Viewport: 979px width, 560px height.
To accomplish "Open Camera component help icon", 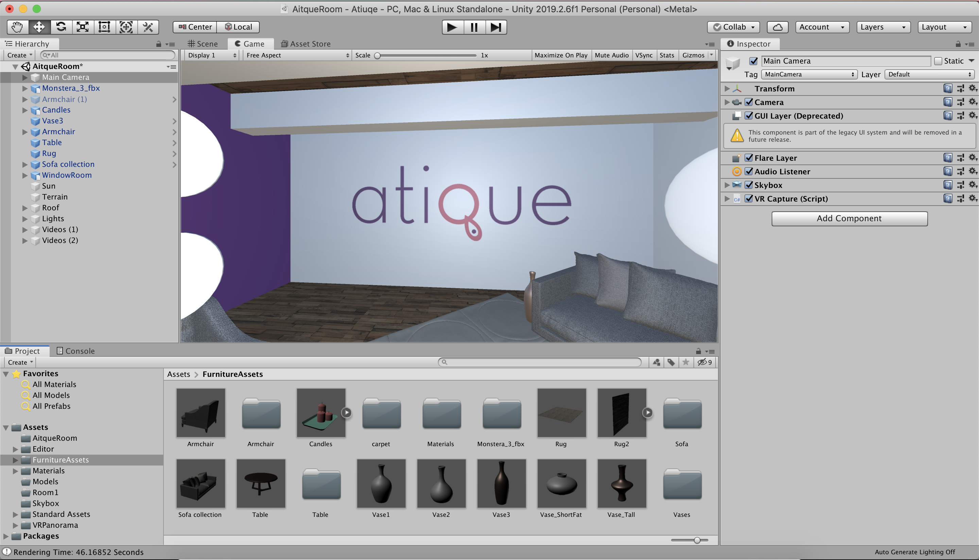I will click(x=948, y=102).
